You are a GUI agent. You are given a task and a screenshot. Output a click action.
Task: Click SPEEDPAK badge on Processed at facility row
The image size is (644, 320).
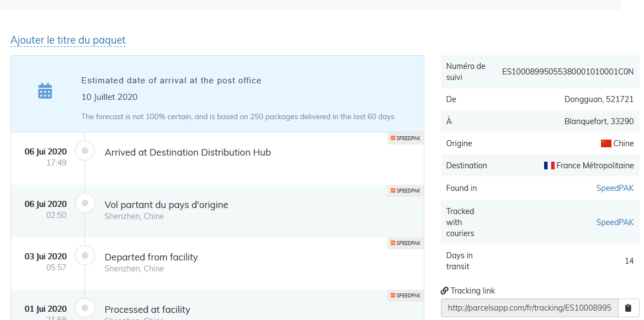(406, 296)
